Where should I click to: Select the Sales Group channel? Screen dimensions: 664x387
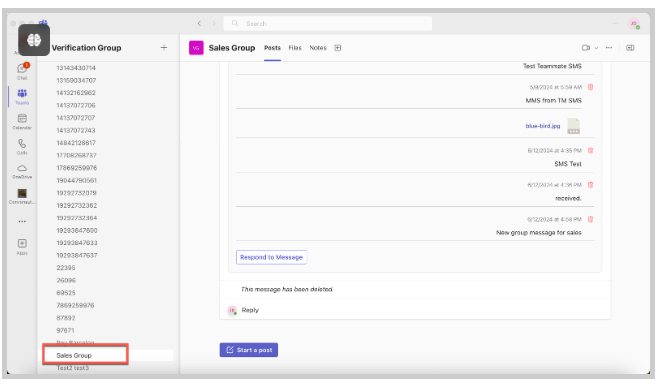[x=74, y=355]
